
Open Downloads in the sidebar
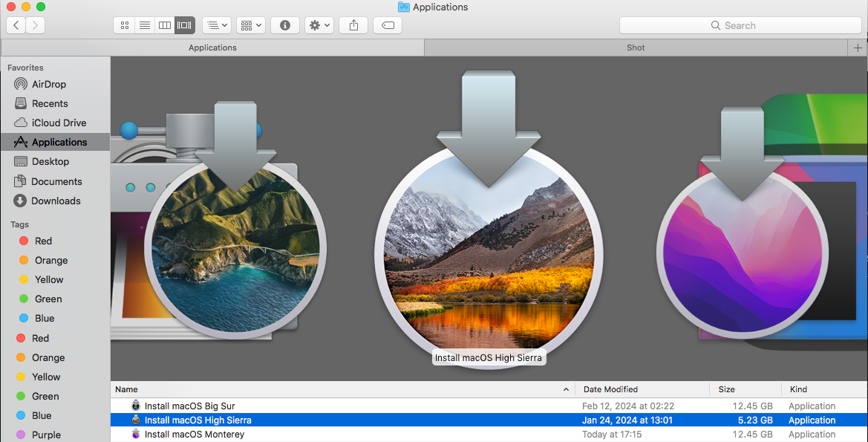(x=56, y=201)
